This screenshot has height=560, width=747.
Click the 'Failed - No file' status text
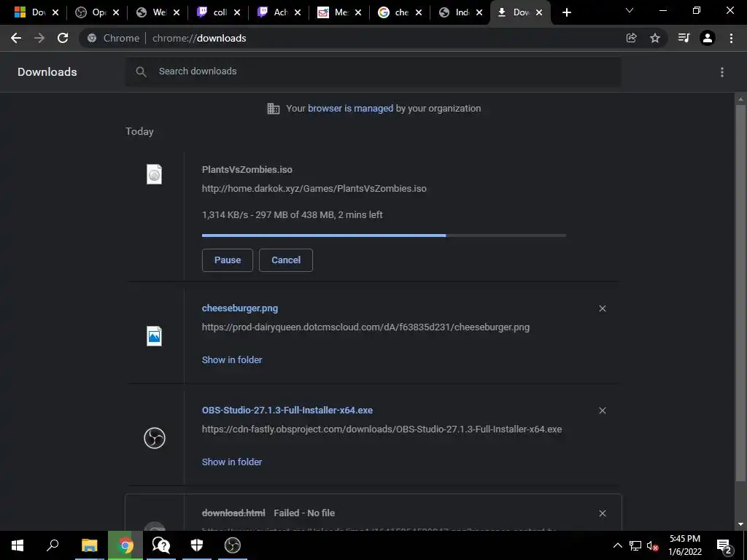point(304,513)
